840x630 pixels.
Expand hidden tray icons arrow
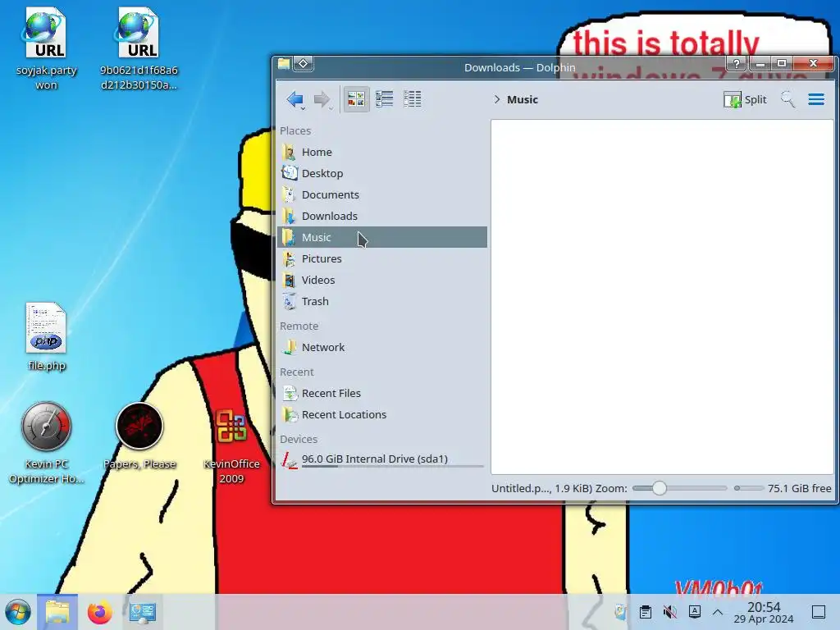coord(718,612)
